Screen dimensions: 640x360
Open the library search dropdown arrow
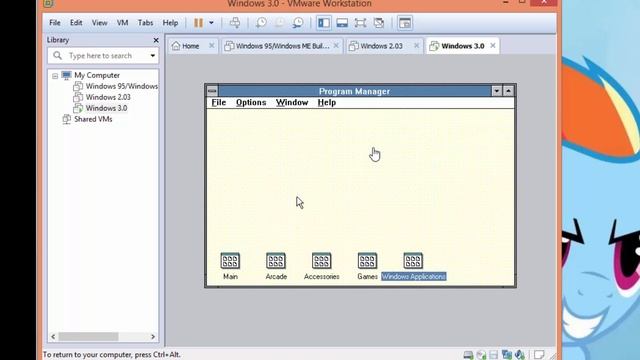pyautogui.click(x=153, y=56)
